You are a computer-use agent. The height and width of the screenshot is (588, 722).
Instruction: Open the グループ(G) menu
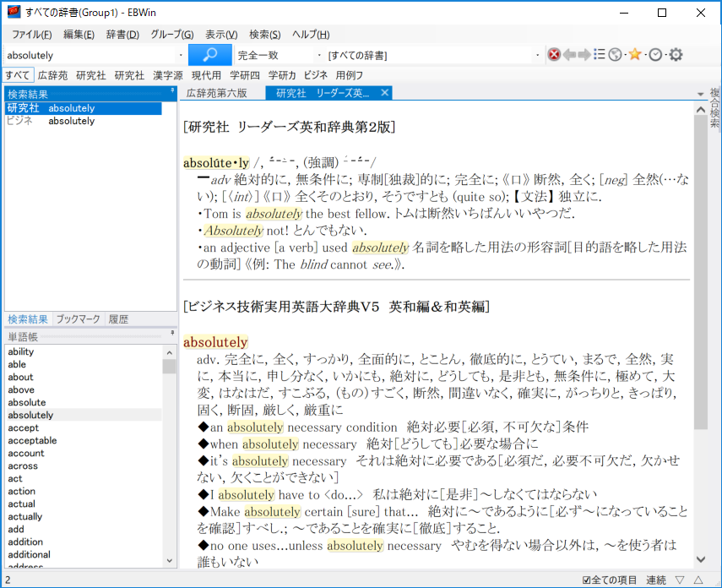coord(172,35)
